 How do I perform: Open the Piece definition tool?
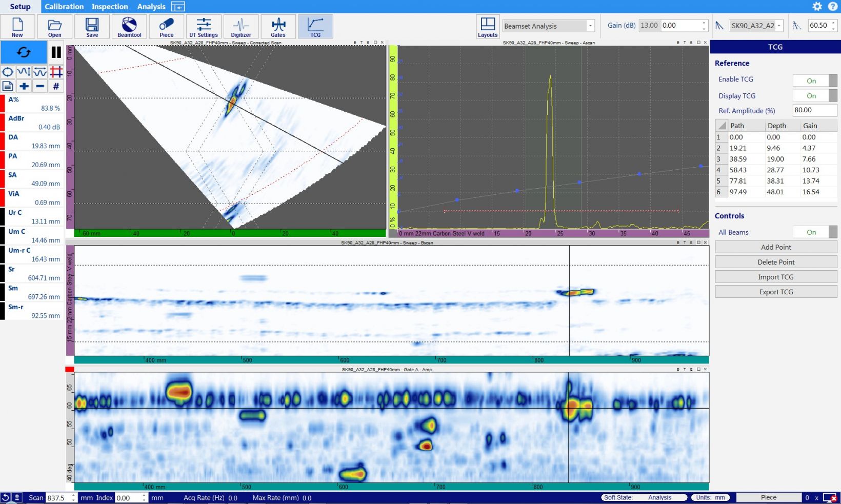tap(166, 27)
